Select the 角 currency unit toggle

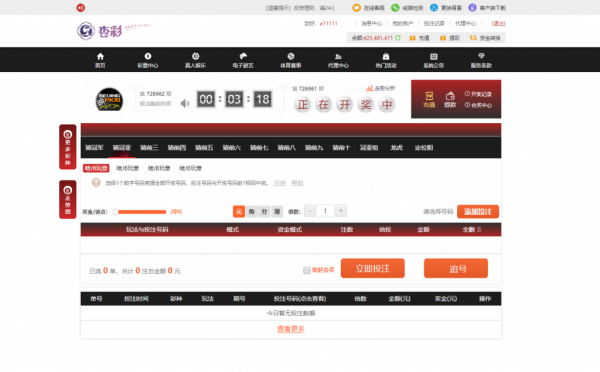tap(251, 211)
